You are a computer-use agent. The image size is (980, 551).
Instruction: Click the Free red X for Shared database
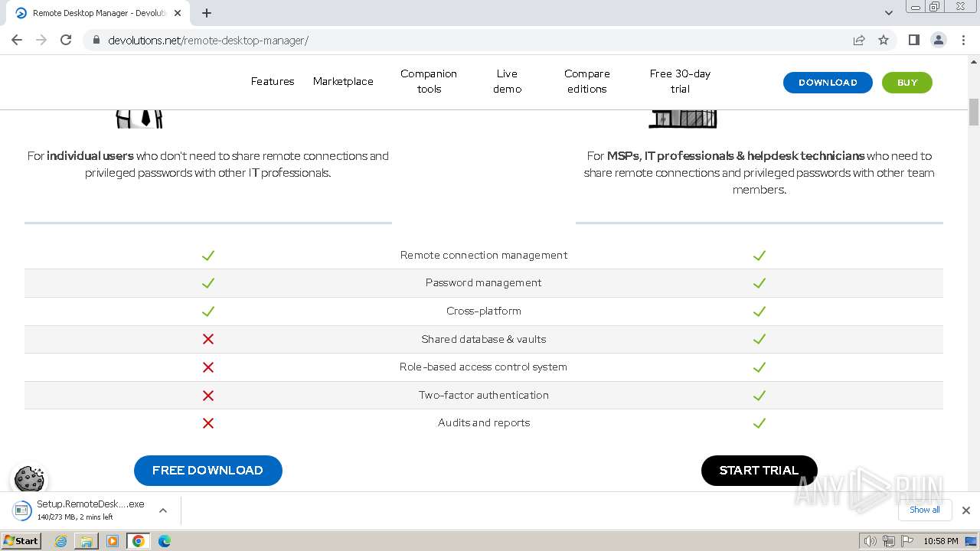(x=208, y=339)
